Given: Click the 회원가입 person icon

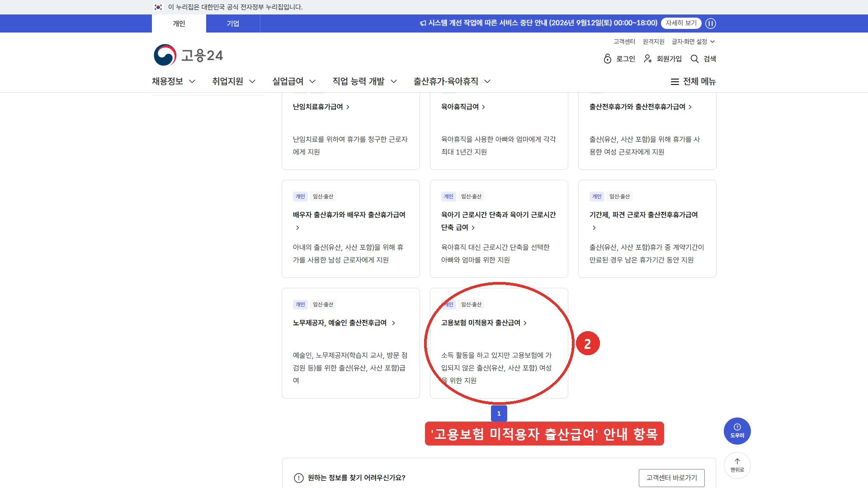Looking at the screenshot, I should point(648,59).
